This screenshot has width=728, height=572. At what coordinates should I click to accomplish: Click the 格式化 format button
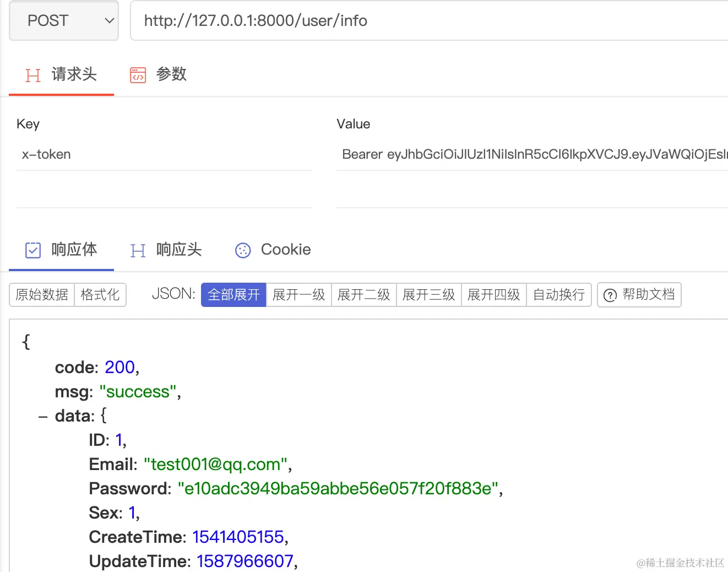coord(100,295)
